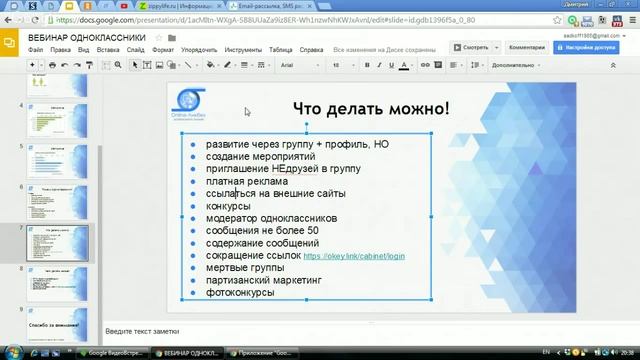Open the Gmail account dropdown
640x360 pixels.
(x=594, y=36)
